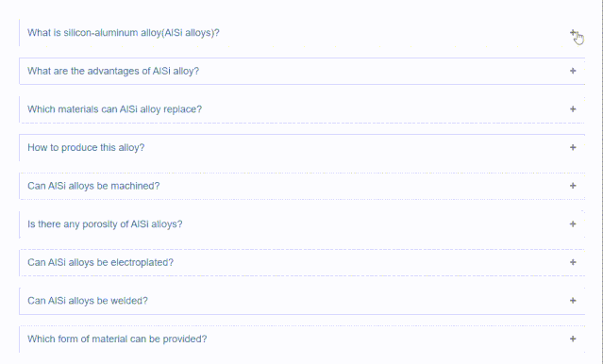Click plus icon for silicon-aluminum alloy question
The height and width of the screenshot is (364, 603).
click(x=573, y=33)
